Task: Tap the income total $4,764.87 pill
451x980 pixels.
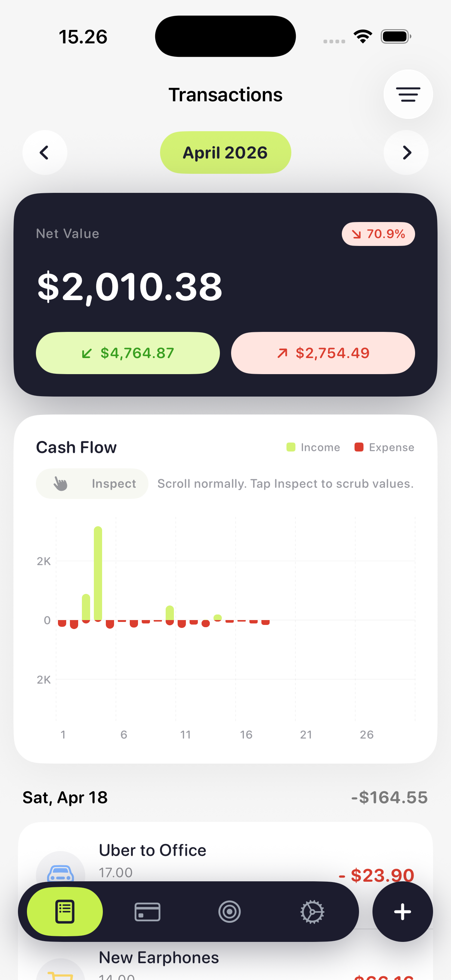Action: coord(128,353)
